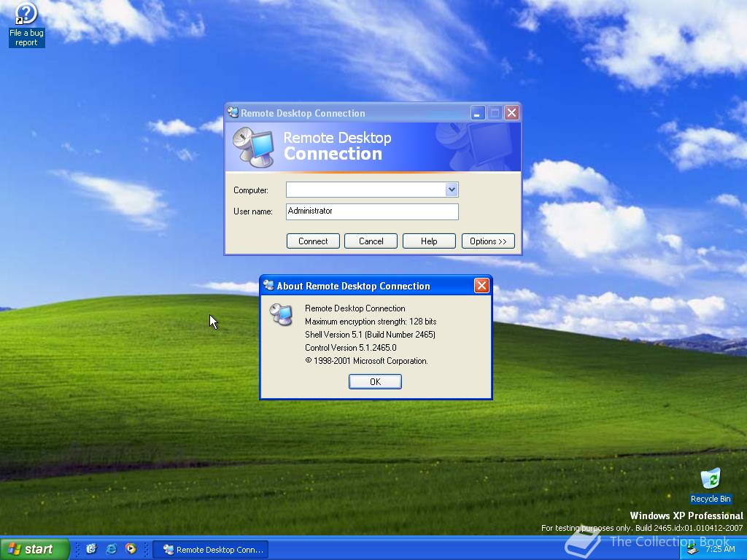This screenshot has height=560, width=747.
Task: Click the Remote Desktop Connection title bar icon
Action: [233, 112]
